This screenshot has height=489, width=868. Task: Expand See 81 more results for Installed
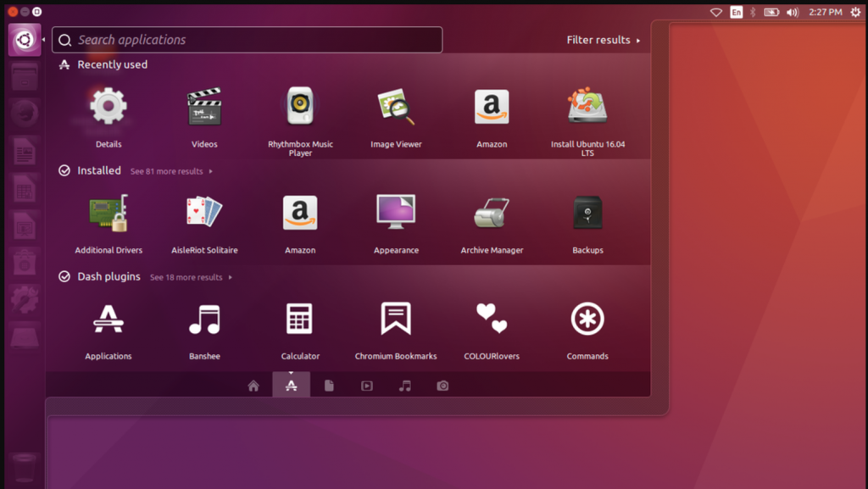tap(171, 171)
